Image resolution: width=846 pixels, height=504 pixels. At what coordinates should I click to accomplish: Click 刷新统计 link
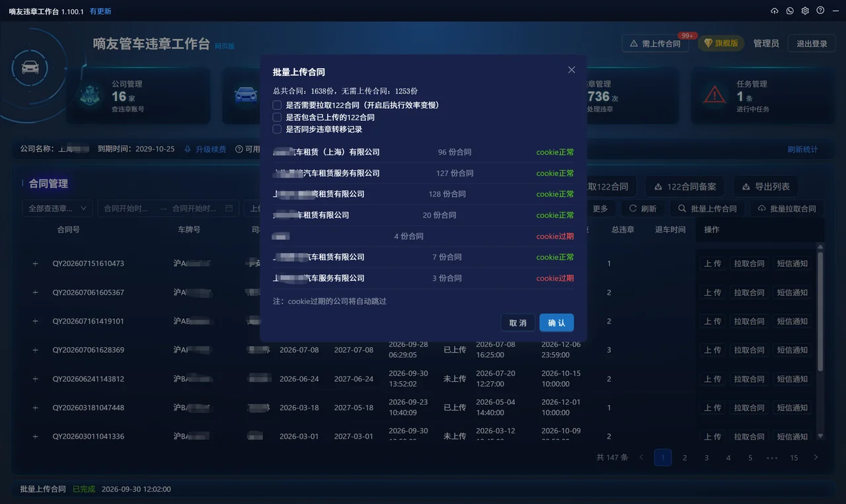(802, 149)
